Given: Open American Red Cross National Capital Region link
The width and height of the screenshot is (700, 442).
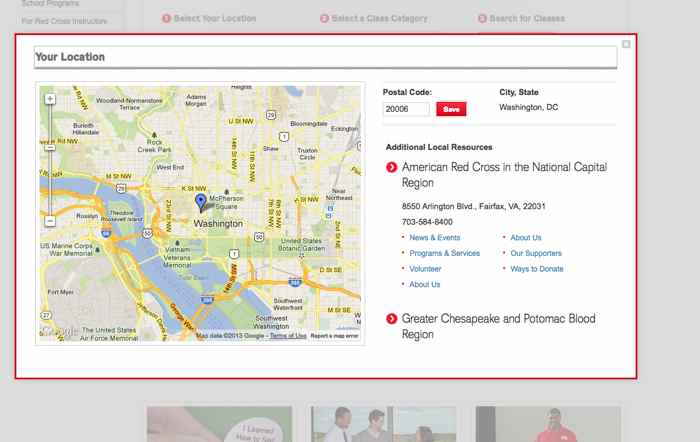Looking at the screenshot, I should coord(504,175).
